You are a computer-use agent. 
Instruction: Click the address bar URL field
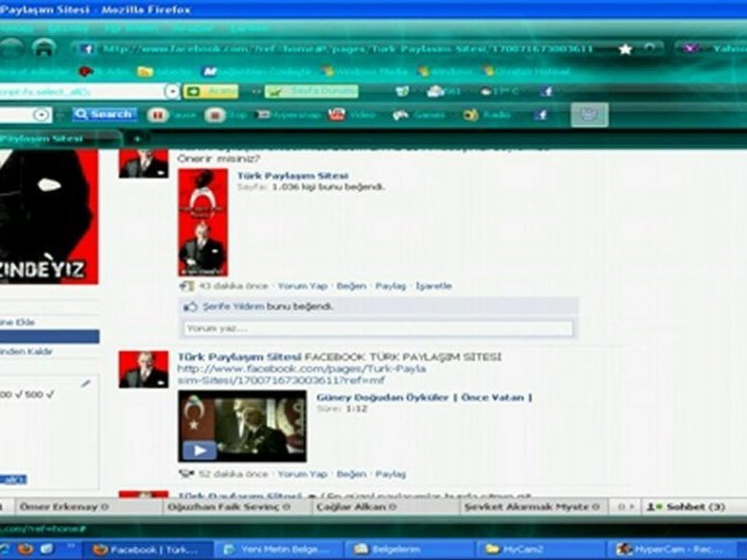click(x=349, y=48)
